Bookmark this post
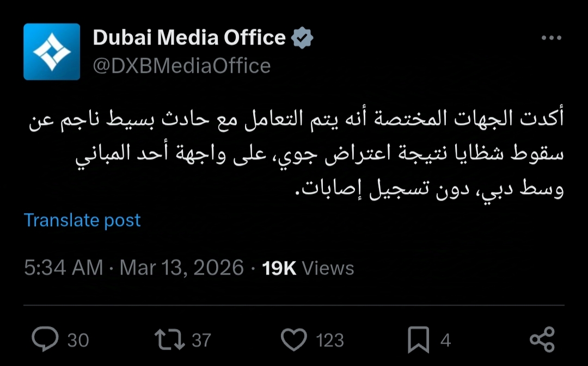 pos(419,340)
